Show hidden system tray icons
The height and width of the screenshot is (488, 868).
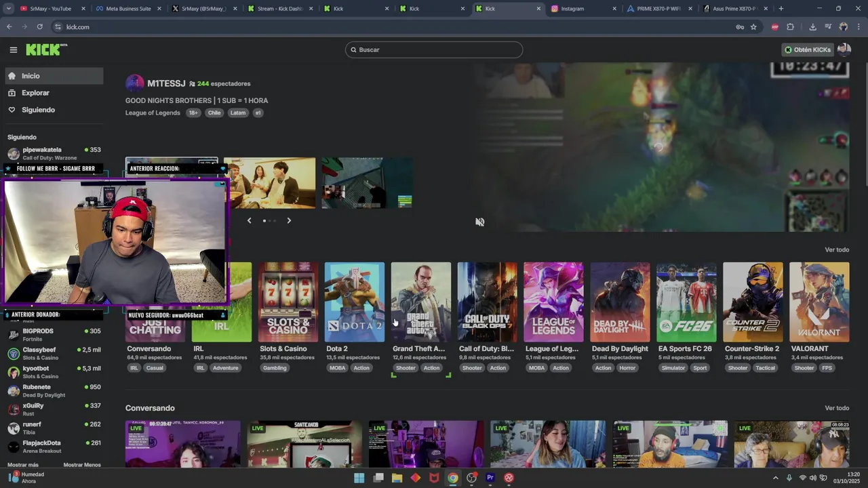(x=776, y=478)
